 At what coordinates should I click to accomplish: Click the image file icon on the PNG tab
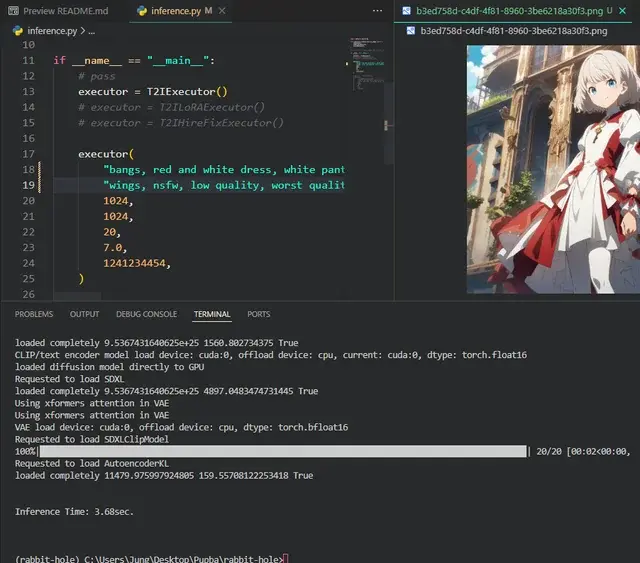click(406, 12)
